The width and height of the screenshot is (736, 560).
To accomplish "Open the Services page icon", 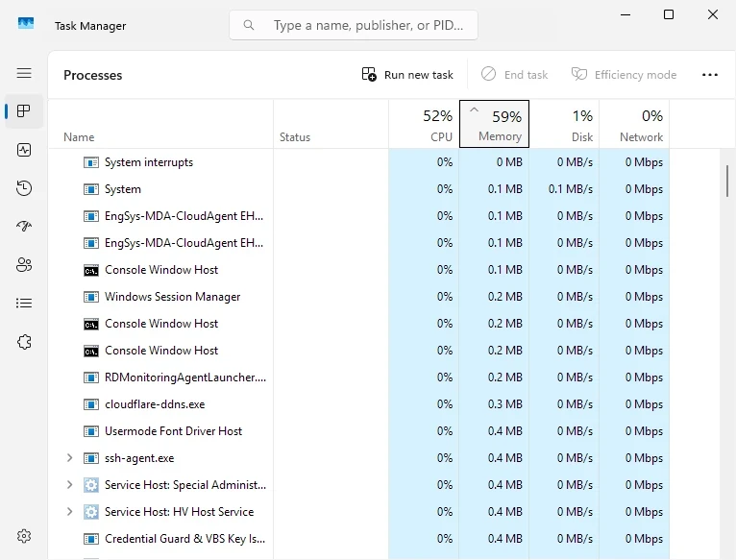I will (x=24, y=342).
